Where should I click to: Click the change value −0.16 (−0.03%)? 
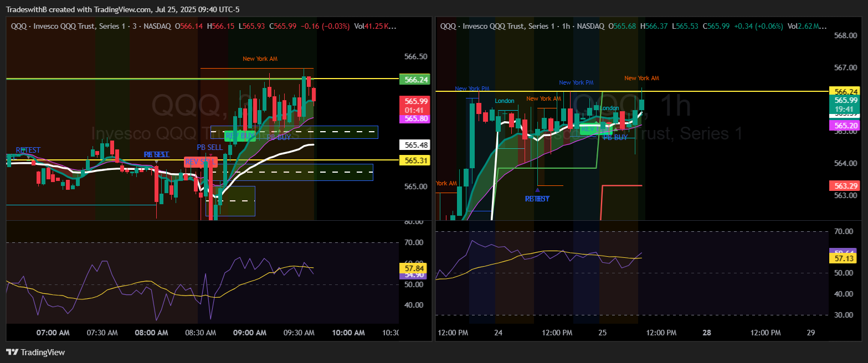pos(325,26)
